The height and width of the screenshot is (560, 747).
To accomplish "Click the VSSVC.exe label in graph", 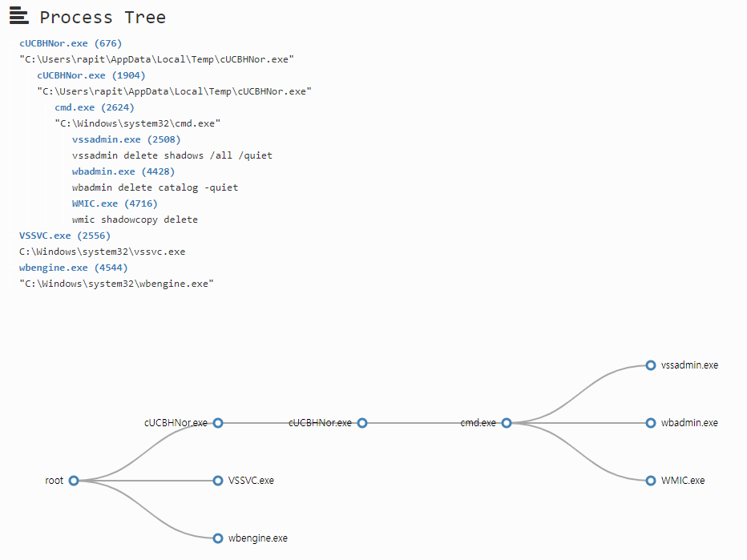I will 251,481.
